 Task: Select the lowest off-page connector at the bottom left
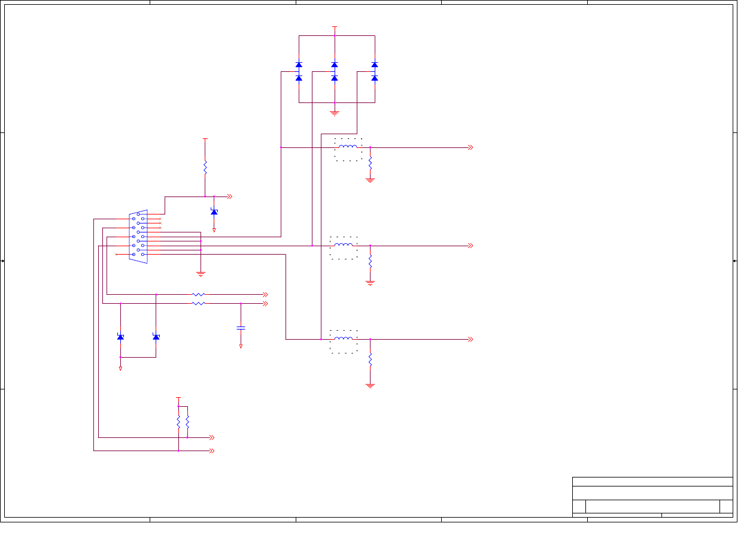click(211, 451)
